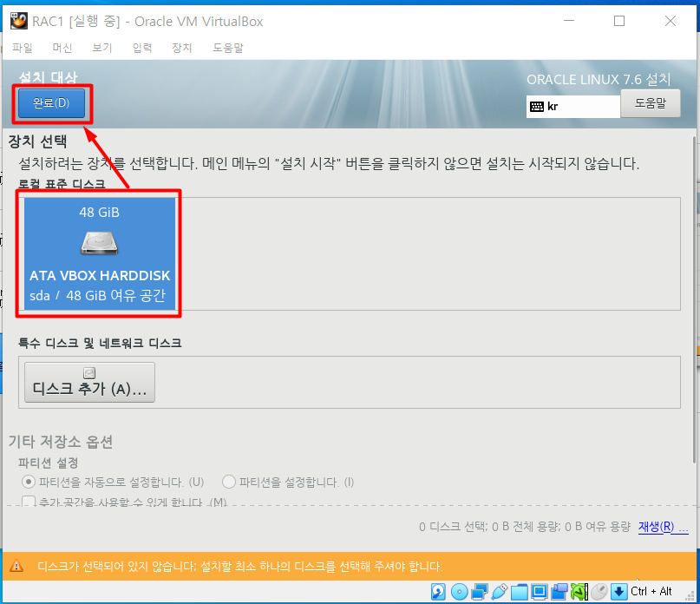Image resolution: width=700 pixels, height=604 pixels.
Task: Click the Ctrl + Alt host key label
Action: (x=651, y=592)
